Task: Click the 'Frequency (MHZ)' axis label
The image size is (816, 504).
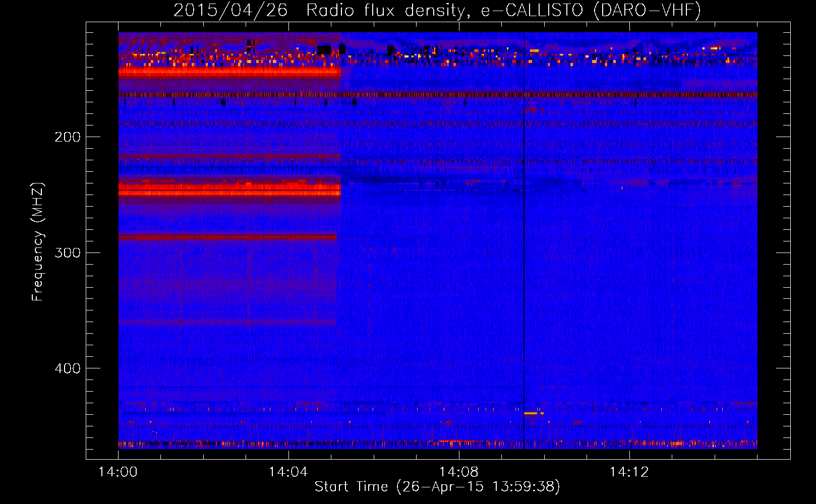Action: [x=38, y=242]
